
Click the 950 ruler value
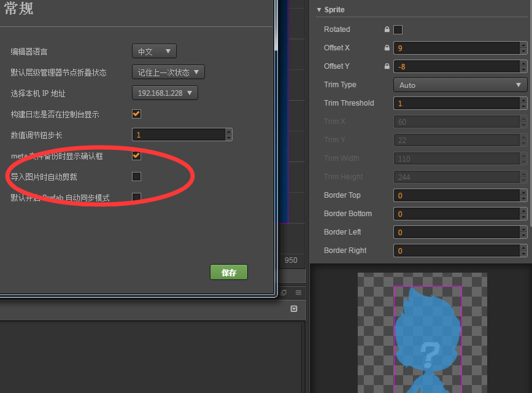point(291,260)
